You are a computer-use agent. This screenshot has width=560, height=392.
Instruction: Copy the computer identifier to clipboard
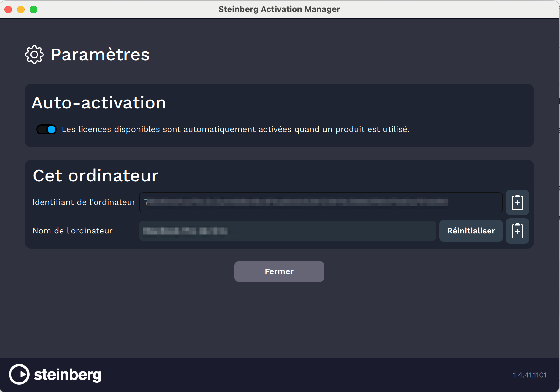pos(517,202)
